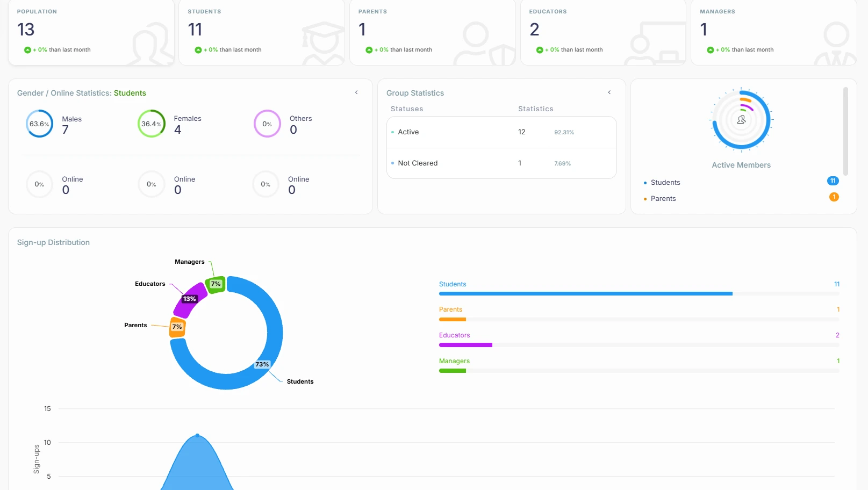Click the green arrow in Students card

click(198, 50)
